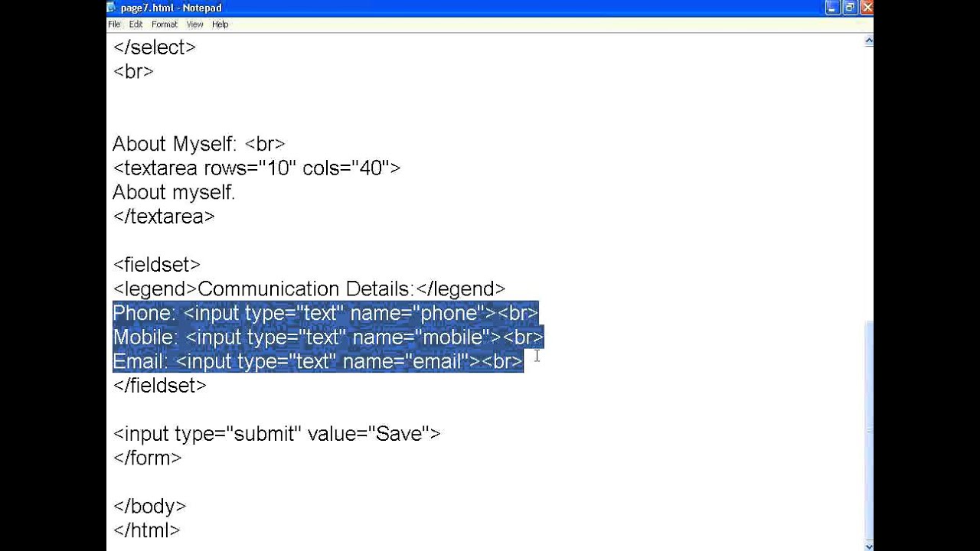Click the </body> closing tag
Viewport: 980px width, 551px height.
coord(149,507)
